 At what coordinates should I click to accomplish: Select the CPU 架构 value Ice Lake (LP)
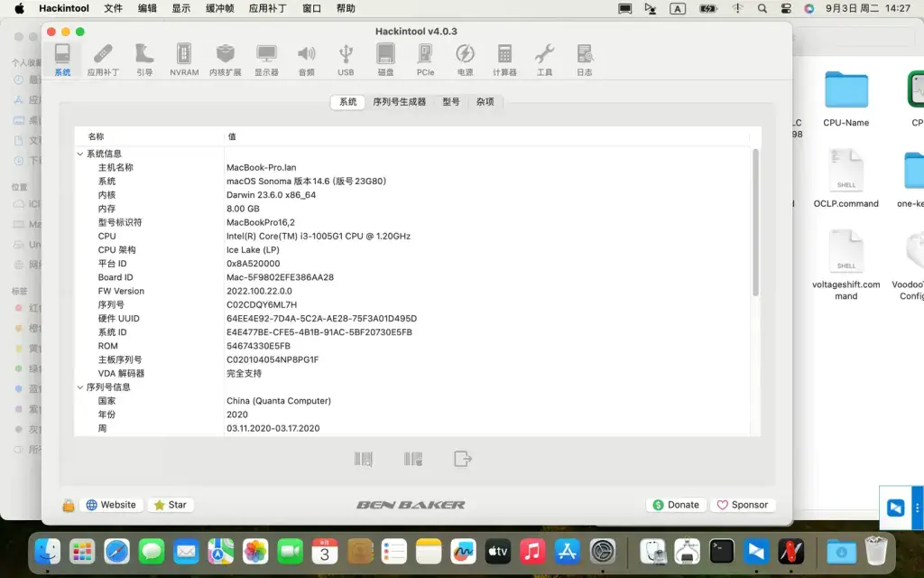point(253,250)
